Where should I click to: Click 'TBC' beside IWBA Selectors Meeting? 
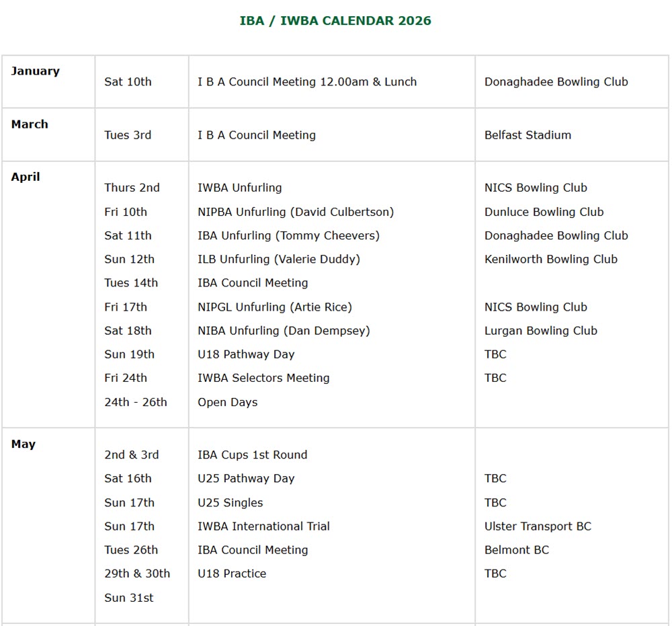coord(495,378)
